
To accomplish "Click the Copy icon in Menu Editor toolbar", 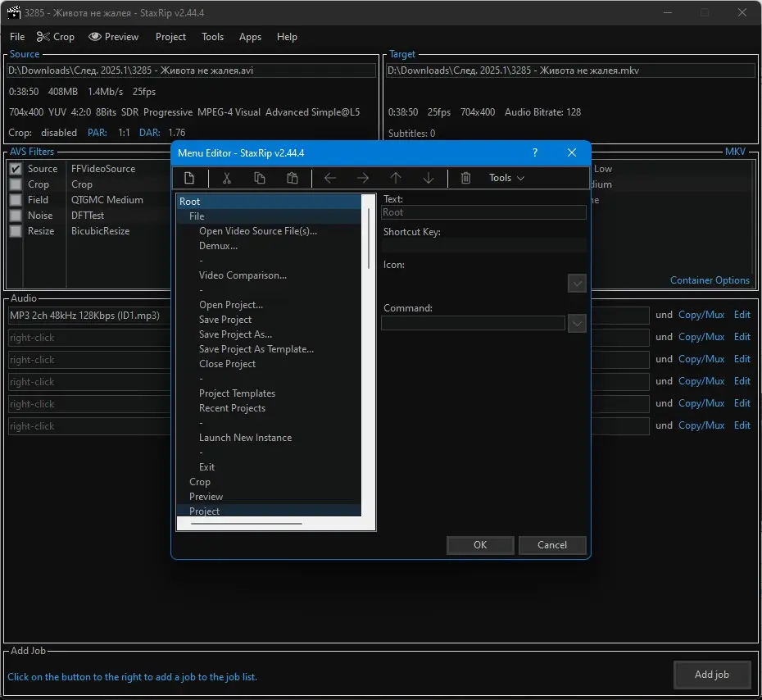I will point(260,178).
